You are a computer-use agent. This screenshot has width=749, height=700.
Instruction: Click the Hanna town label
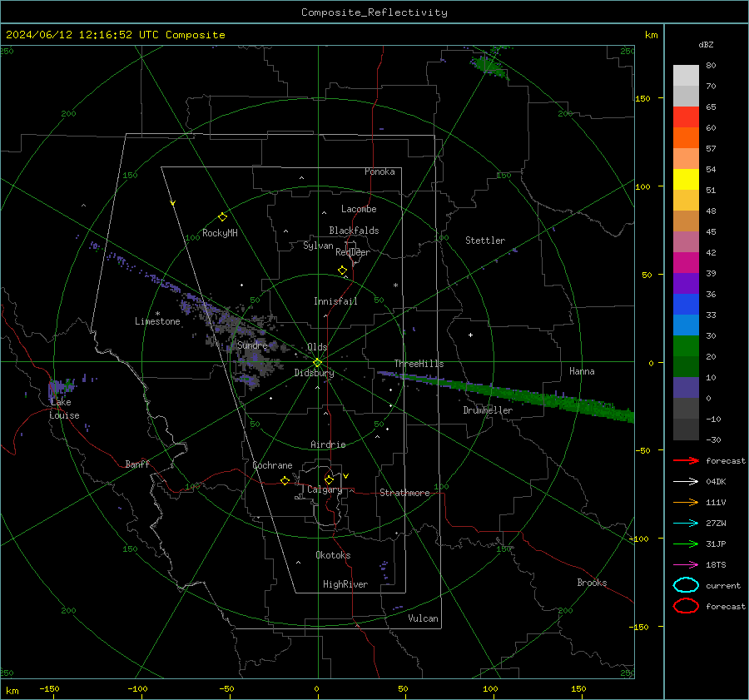tap(582, 371)
